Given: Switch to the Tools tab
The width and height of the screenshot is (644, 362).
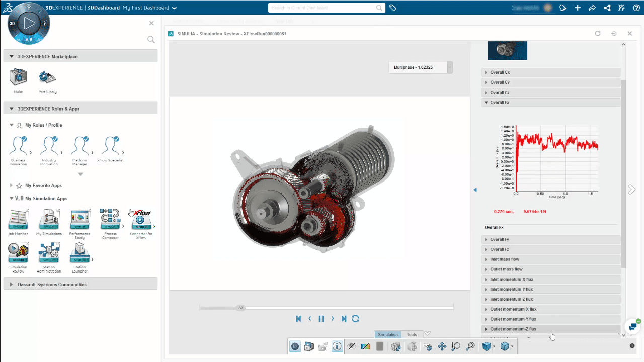Looking at the screenshot, I should (x=412, y=334).
